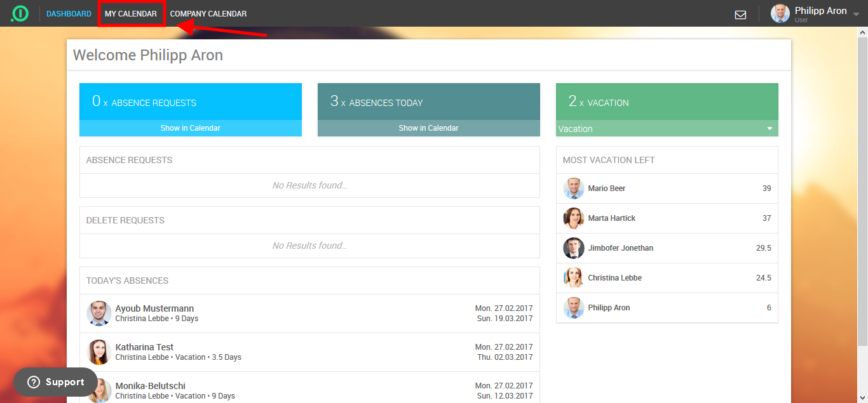Click Mario Beer's avatar photo
This screenshot has height=403, width=868.
[x=573, y=188]
